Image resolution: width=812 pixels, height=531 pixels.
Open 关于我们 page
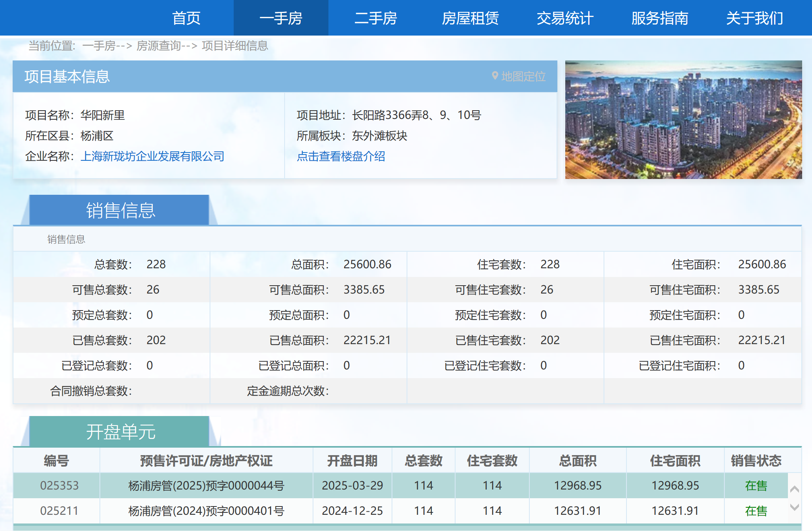754,18
